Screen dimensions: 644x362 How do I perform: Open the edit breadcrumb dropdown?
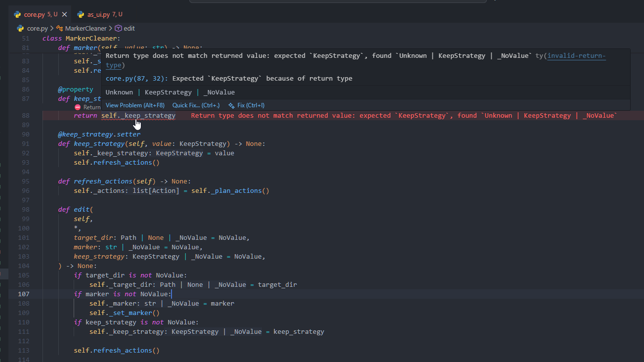point(129,28)
